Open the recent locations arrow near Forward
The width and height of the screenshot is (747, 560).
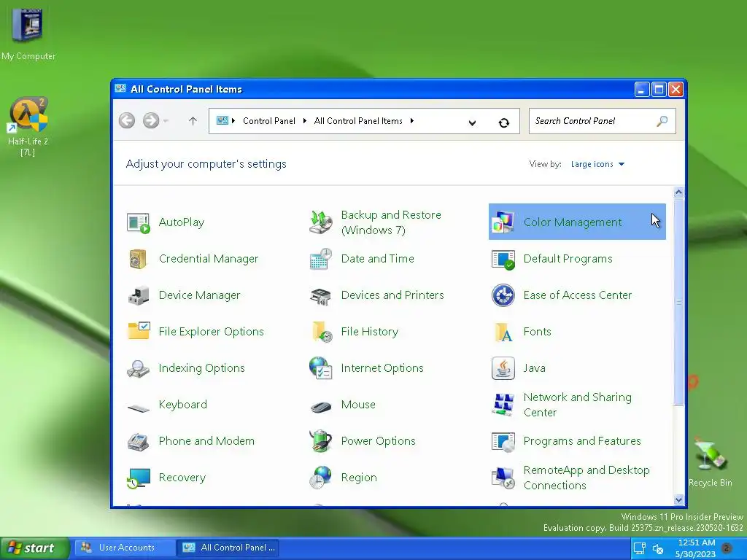coord(166,121)
